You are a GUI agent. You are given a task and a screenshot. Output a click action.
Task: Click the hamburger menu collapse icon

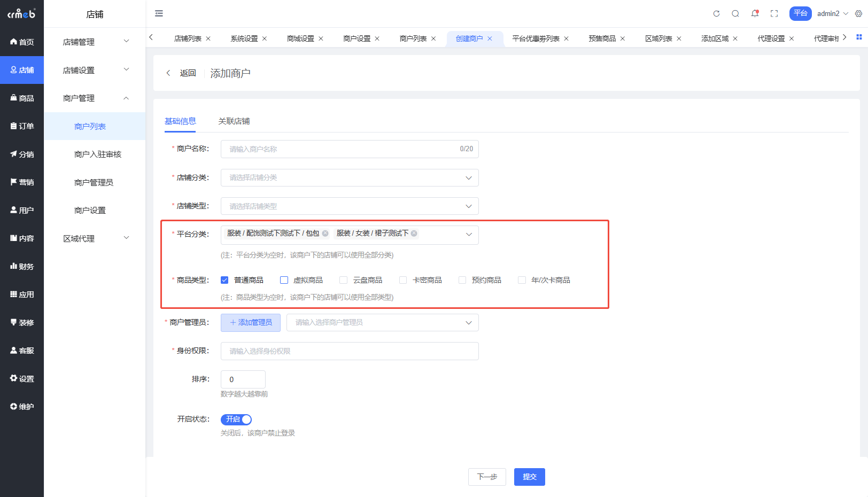[x=159, y=13]
